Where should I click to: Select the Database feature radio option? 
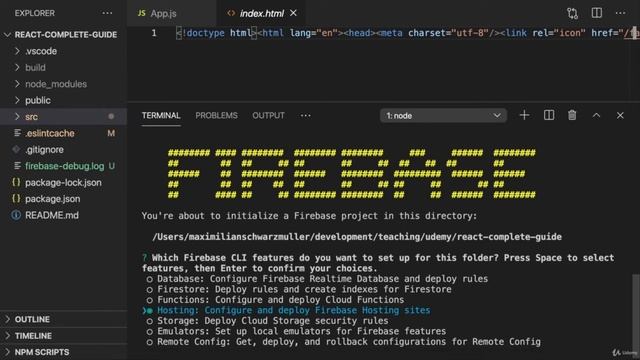[x=150, y=279]
